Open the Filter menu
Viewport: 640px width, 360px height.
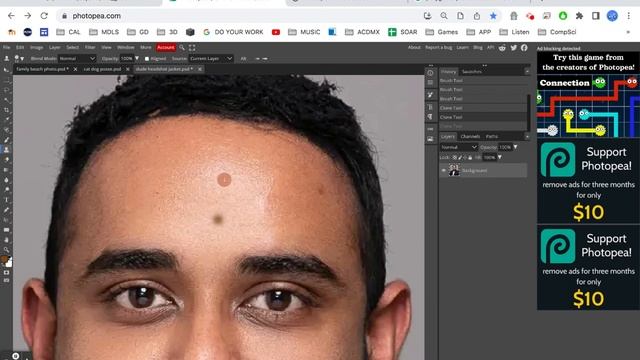point(90,48)
